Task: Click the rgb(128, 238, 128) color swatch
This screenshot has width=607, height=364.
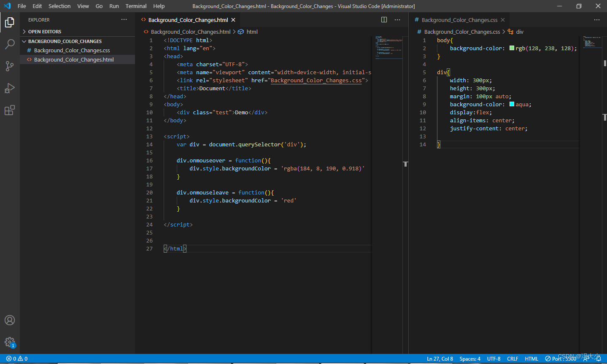Action: (512, 48)
